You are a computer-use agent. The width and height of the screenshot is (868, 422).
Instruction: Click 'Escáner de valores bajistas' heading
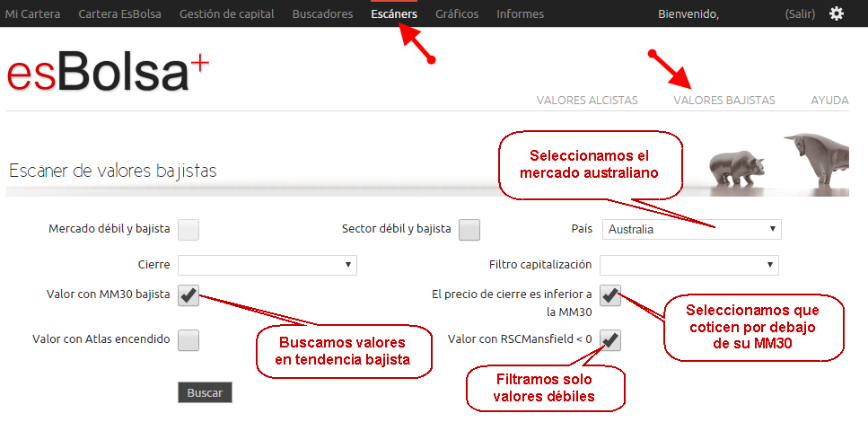(113, 171)
